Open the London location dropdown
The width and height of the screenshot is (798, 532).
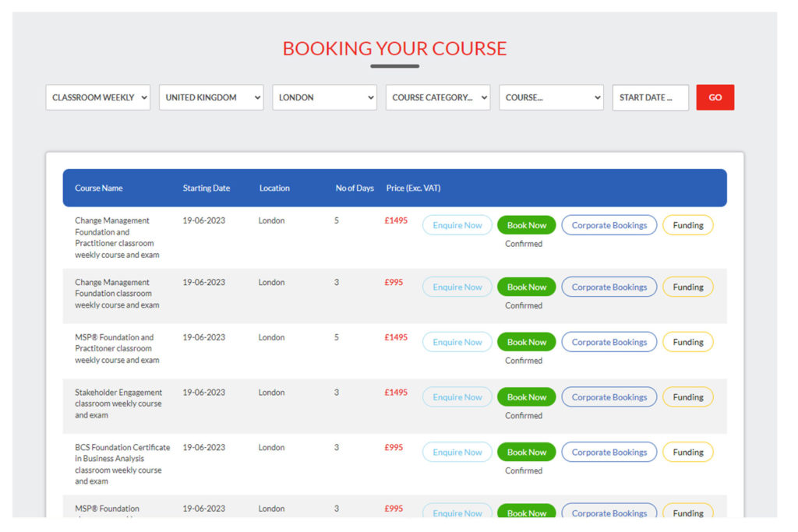click(x=324, y=97)
